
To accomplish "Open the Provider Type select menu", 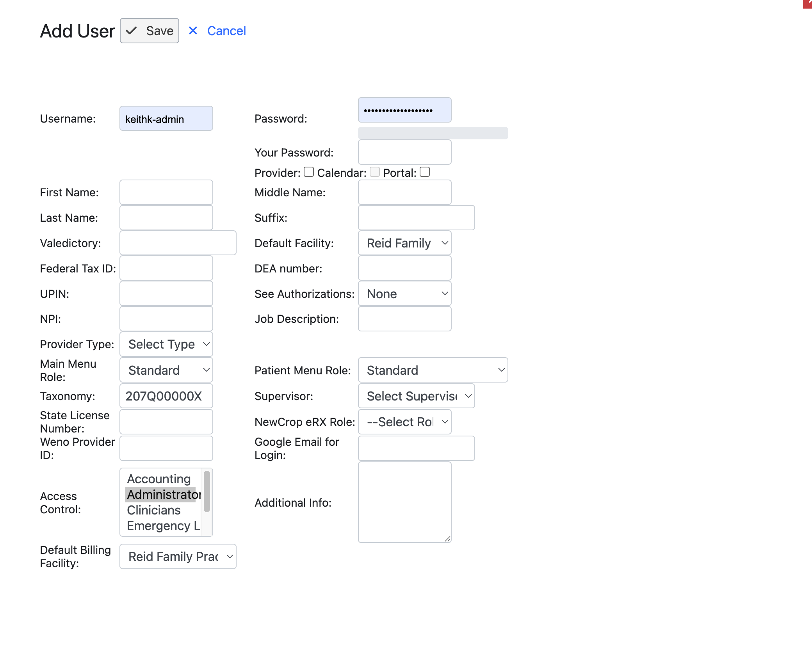I will (x=166, y=344).
